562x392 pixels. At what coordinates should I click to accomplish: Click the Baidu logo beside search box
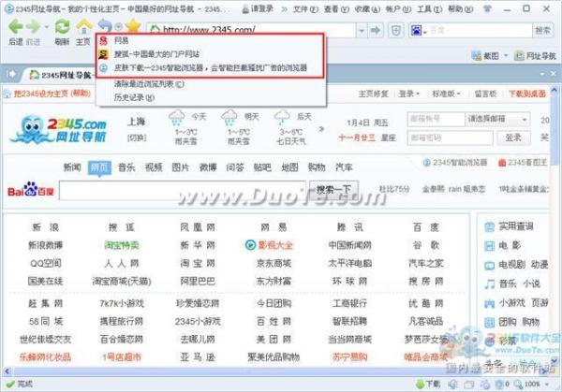(x=31, y=190)
